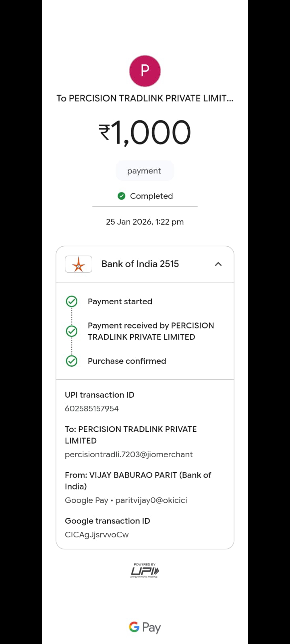Click the Payment started check icon
This screenshot has height=644, width=290.
[72, 301]
